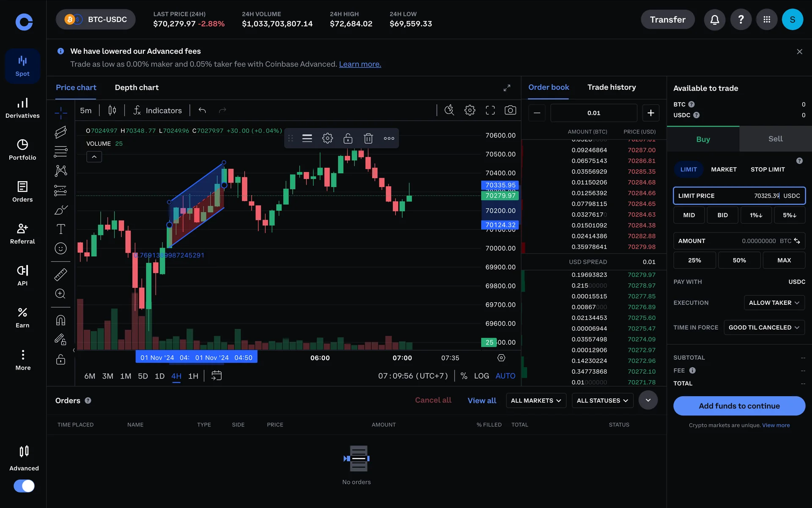Open chart settings gear in top toolbar

[469, 110]
